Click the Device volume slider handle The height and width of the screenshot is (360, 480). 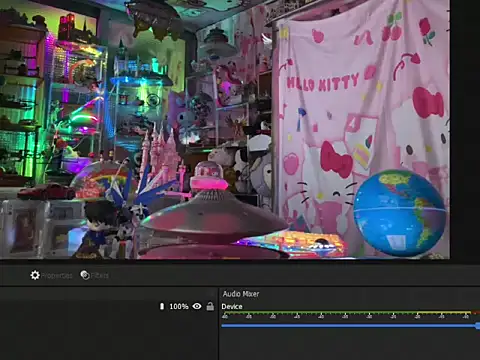point(478,326)
